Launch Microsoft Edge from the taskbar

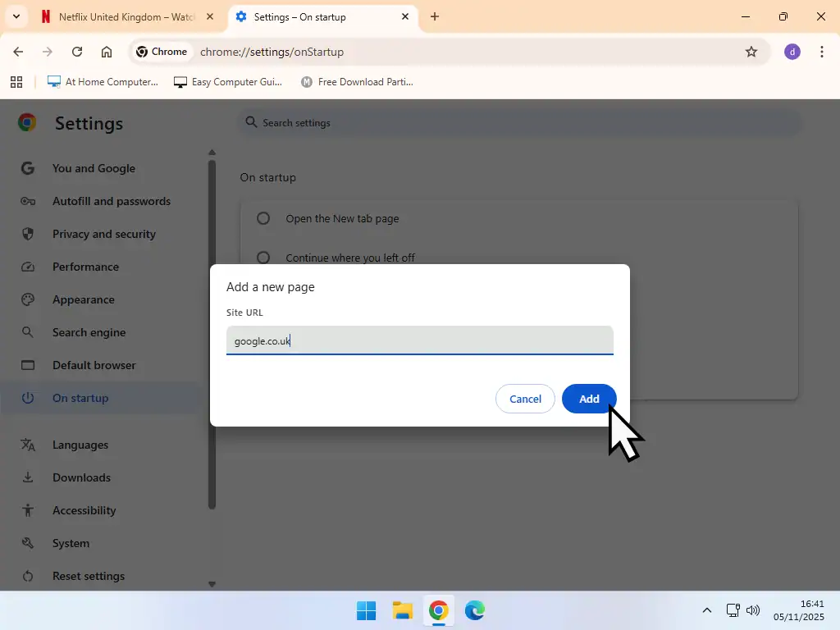pyautogui.click(x=475, y=610)
